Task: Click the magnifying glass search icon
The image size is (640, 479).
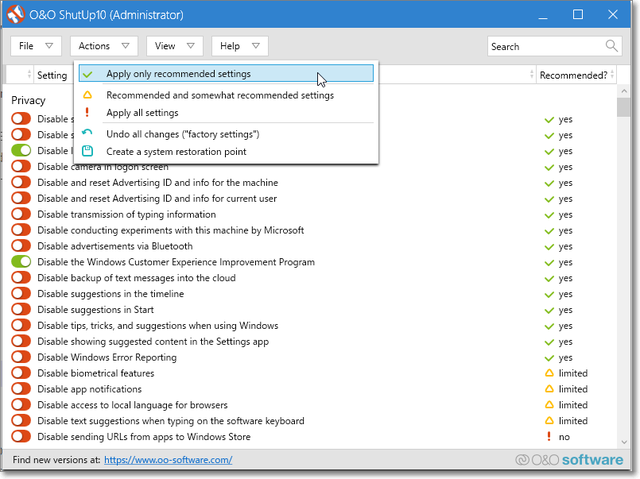Action: click(x=612, y=46)
